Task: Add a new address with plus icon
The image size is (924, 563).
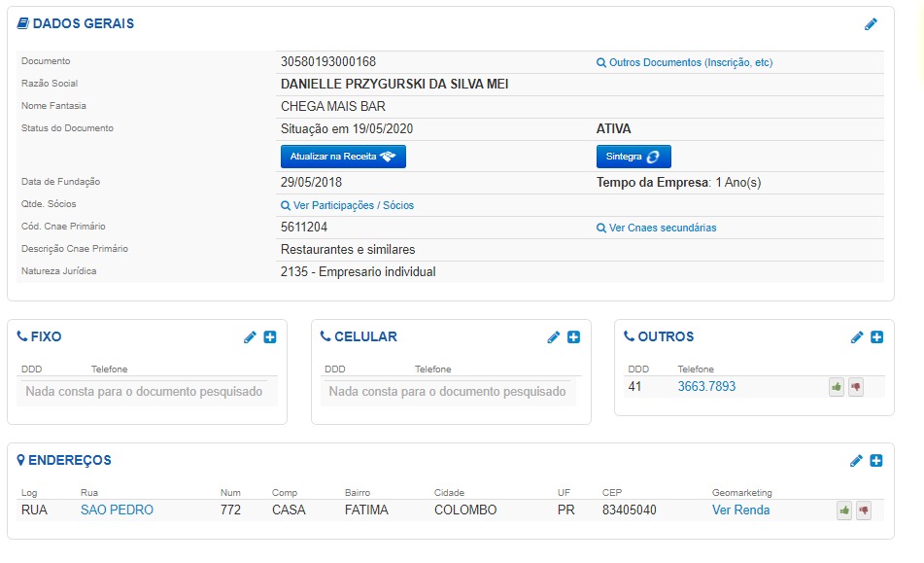Action: pos(876,461)
